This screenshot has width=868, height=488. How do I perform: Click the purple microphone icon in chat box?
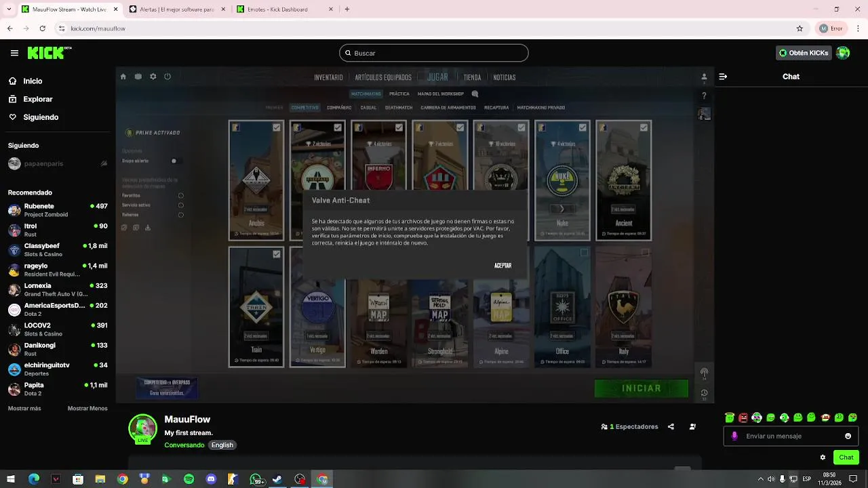click(734, 436)
